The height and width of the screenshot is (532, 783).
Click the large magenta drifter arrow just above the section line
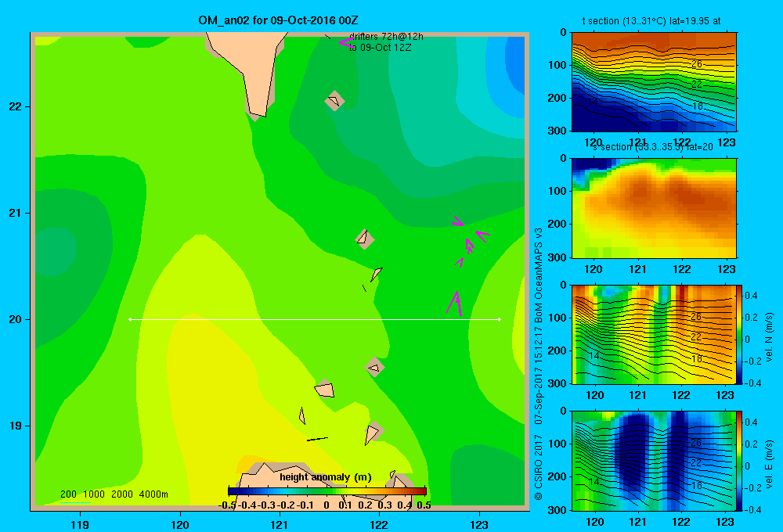click(x=455, y=304)
